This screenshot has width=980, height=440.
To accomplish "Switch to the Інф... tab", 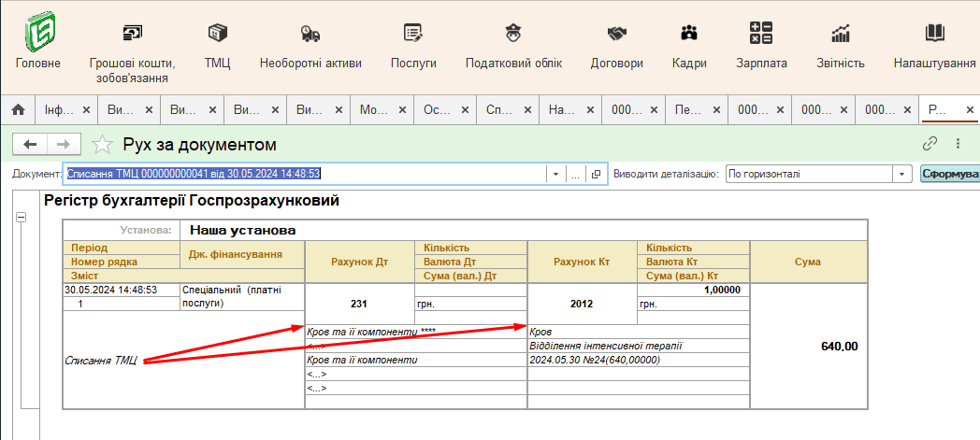I will click(x=55, y=109).
